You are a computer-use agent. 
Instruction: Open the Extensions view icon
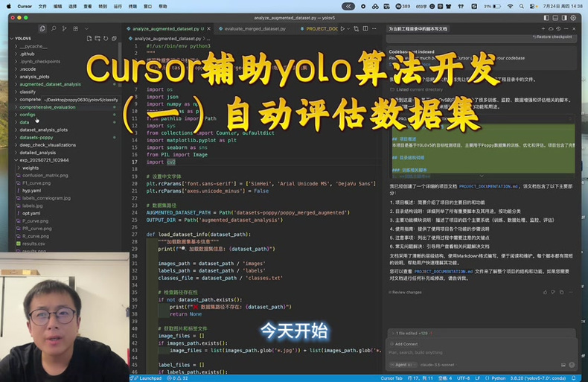pyautogui.click(x=76, y=28)
